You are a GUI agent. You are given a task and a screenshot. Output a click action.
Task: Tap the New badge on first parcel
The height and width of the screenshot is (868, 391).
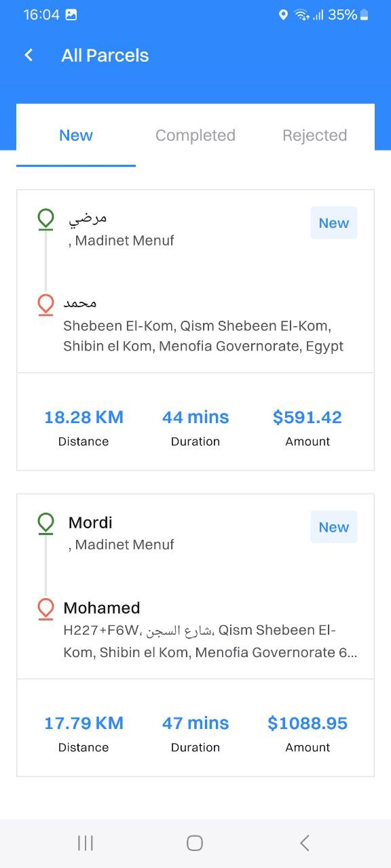pyautogui.click(x=334, y=223)
